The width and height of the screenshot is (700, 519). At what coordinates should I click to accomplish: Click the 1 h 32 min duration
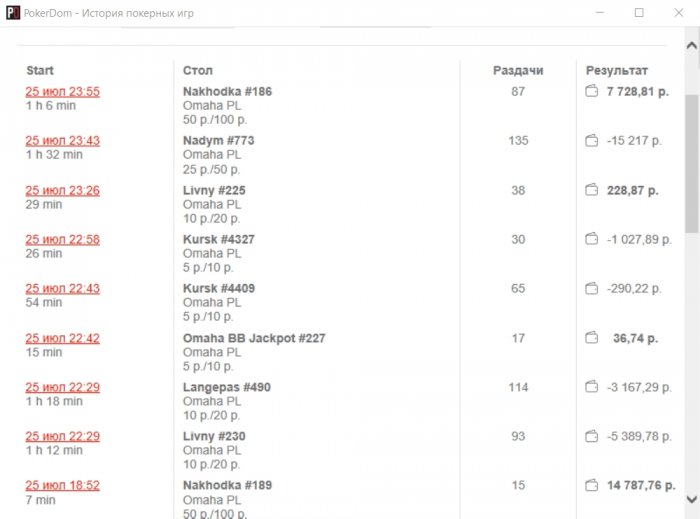pos(54,155)
